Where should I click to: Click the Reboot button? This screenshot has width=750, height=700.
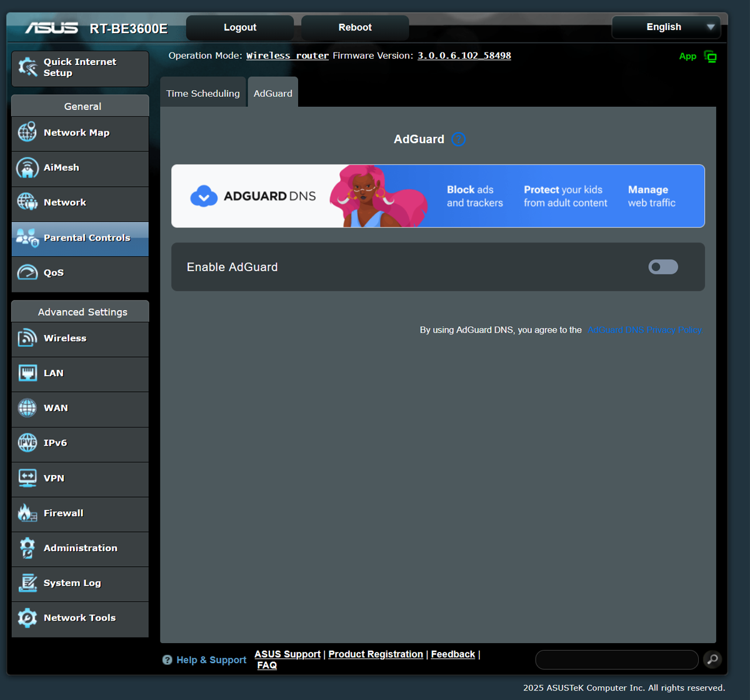point(355,27)
